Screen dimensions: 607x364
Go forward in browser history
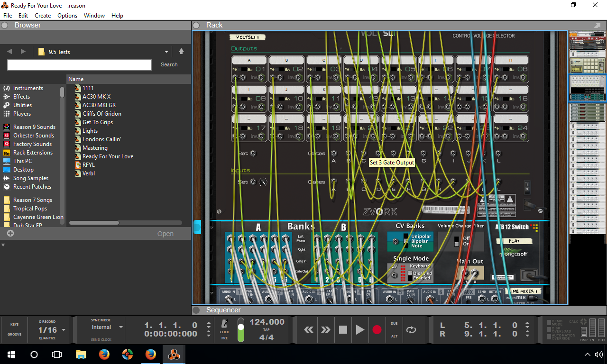point(23,51)
